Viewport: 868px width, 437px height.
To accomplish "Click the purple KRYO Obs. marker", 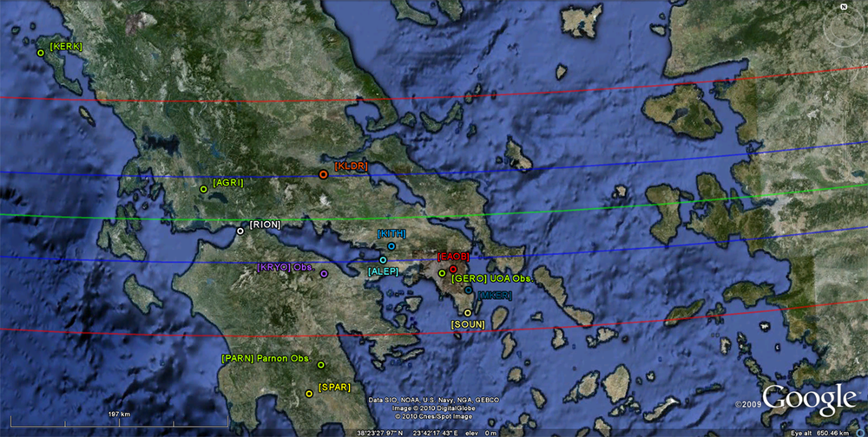I will pyautogui.click(x=324, y=274).
